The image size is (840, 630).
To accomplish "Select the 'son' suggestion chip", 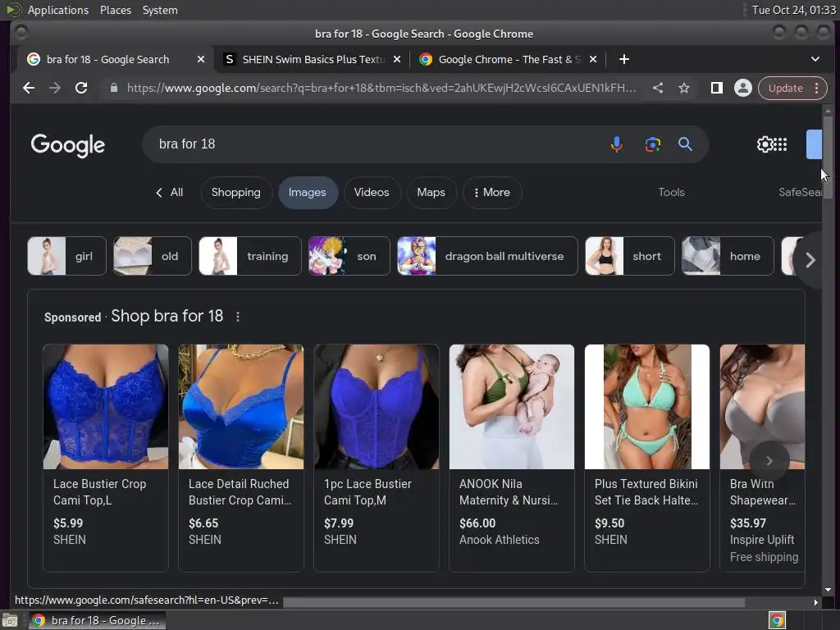I will point(349,256).
